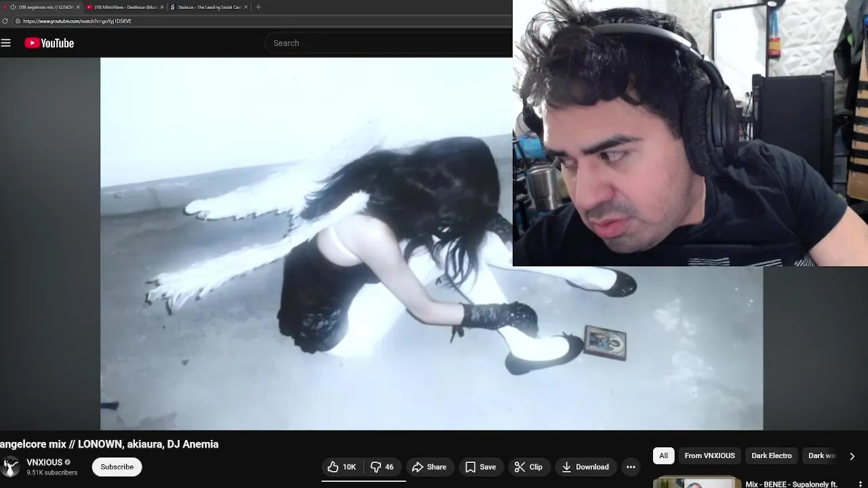Save the video to a playlist
The height and width of the screenshot is (488, 868).
[480, 467]
